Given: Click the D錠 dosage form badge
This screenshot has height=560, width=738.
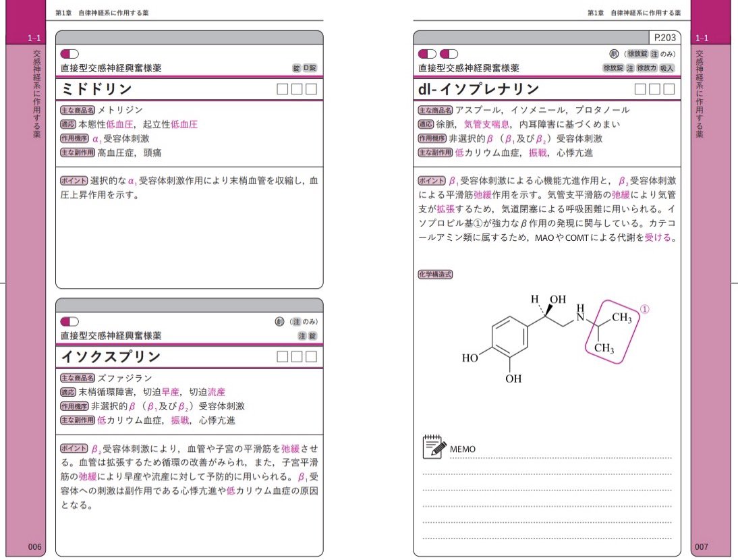Looking at the screenshot, I should [x=310, y=67].
